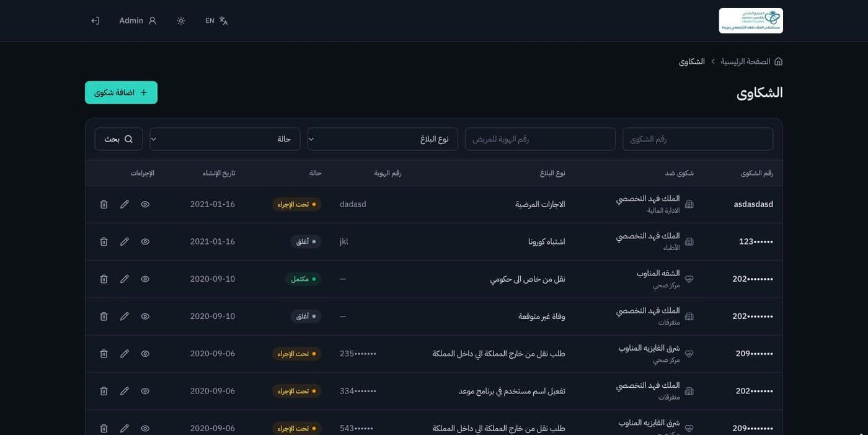View the نقل من خاص الى حكومي complaint
The height and width of the screenshot is (435, 868).
click(x=145, y=279)
